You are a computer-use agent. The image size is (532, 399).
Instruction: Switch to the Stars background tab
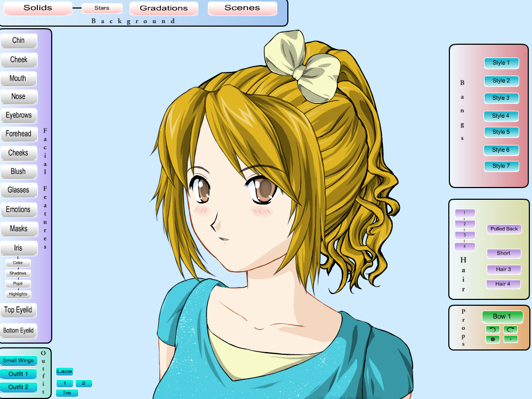pos(102,8)
